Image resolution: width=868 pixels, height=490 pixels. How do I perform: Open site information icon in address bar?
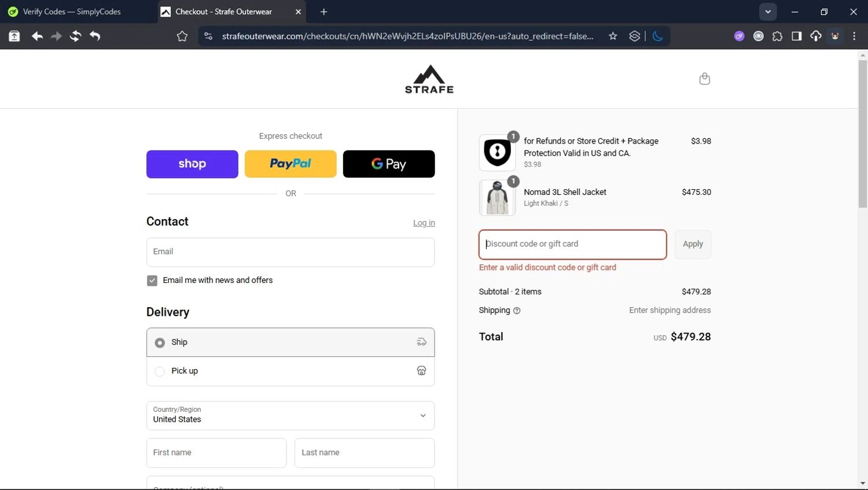click(208, 36)
